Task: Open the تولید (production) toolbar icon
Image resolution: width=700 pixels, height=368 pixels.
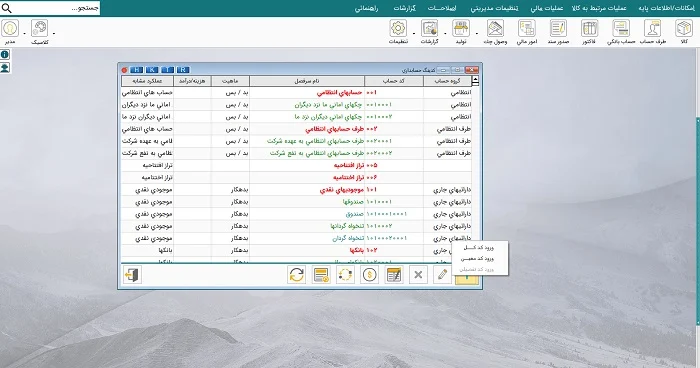Action: (461, 29)
